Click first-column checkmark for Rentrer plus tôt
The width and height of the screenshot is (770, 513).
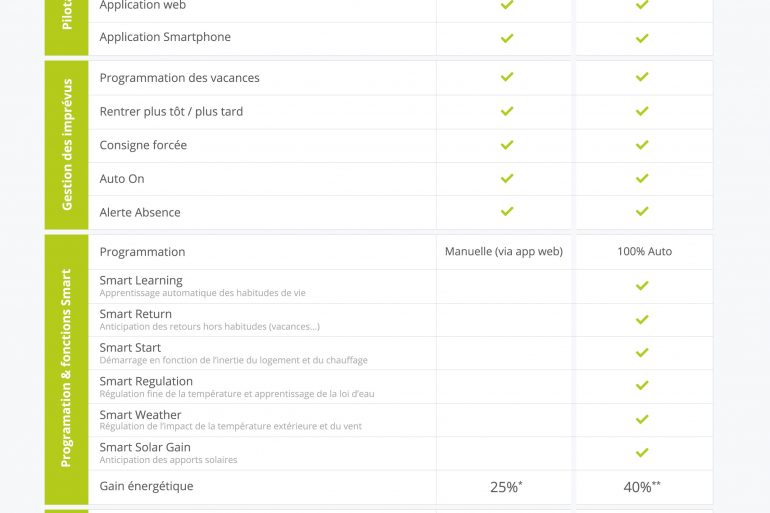click(x=507, y=111)
